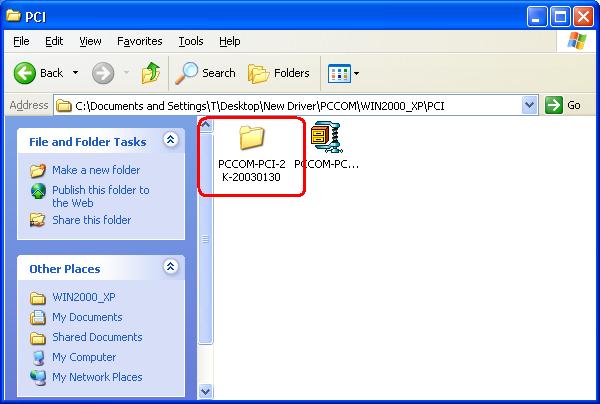
Task: Collapse the Other Places panel
Action: [171, 266]
